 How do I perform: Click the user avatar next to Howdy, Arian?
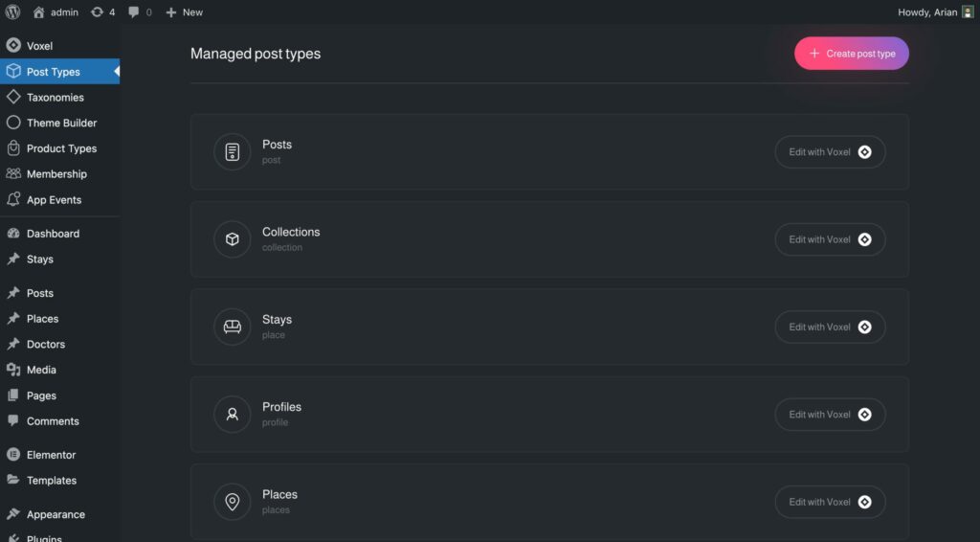pyautogui.click(x=968, y=12)
